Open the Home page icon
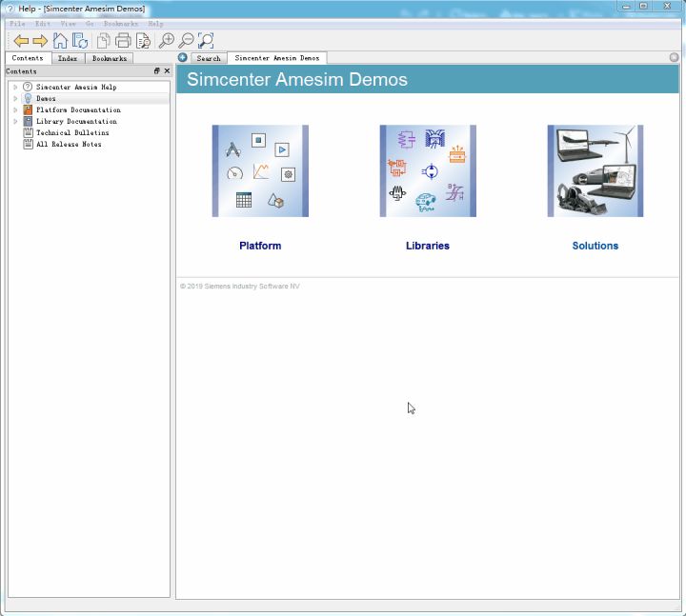 click(x=60, y=41)
